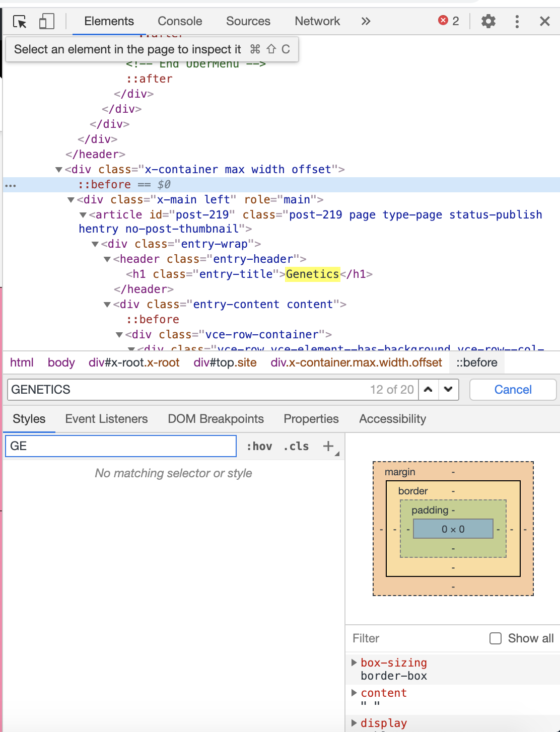Select the ::before row under entry-content
Viewport: 560px width, 732px height.
coord(153,320)
